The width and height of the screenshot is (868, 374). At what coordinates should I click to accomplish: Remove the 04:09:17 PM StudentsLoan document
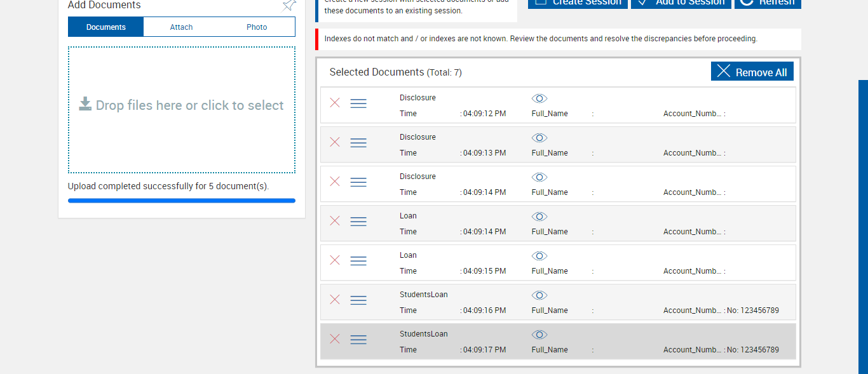(335, 339)
